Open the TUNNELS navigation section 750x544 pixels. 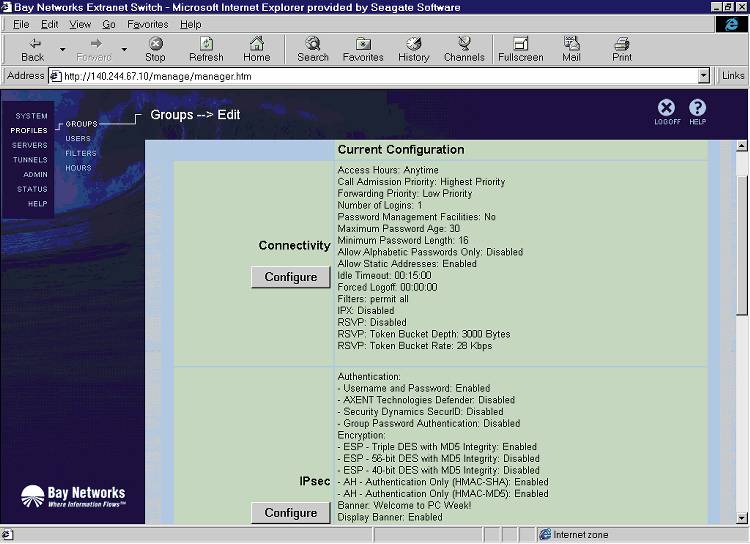(x=30, y=160)
